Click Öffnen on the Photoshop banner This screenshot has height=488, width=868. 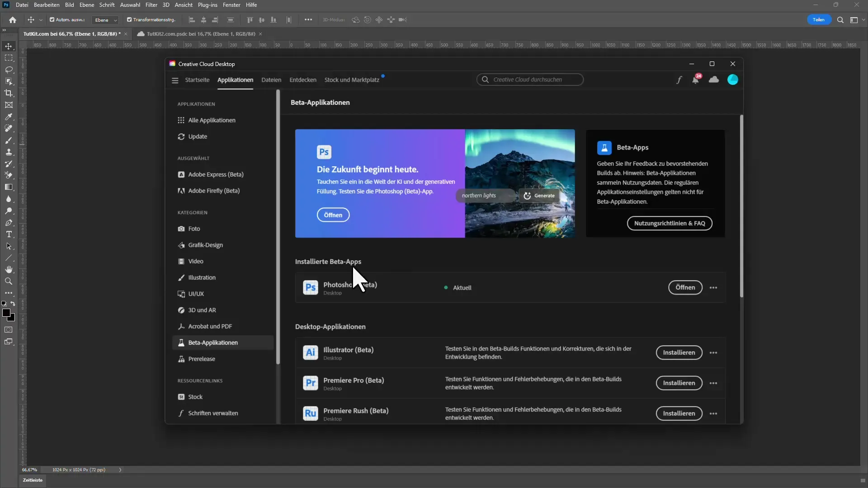(x=333, y=215)
